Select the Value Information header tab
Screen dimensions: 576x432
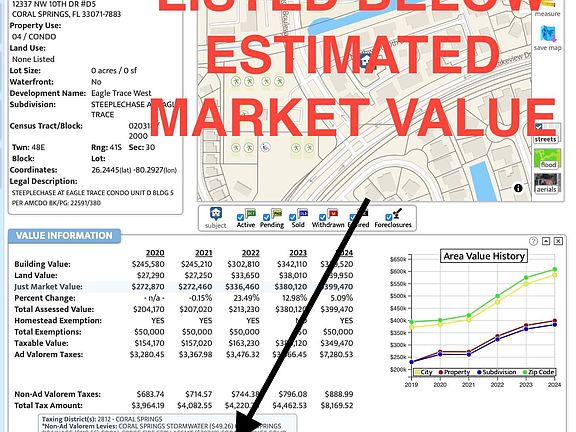(64, 236)
